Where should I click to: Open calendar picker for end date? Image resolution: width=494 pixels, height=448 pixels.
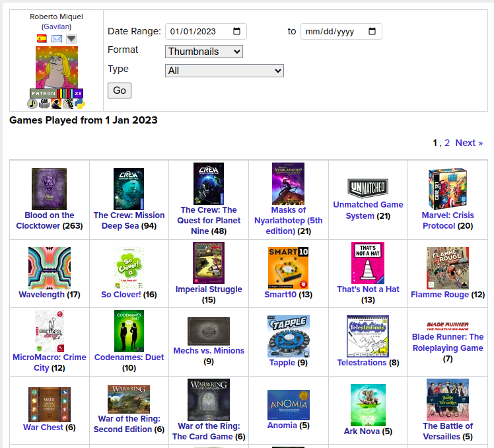372,31
